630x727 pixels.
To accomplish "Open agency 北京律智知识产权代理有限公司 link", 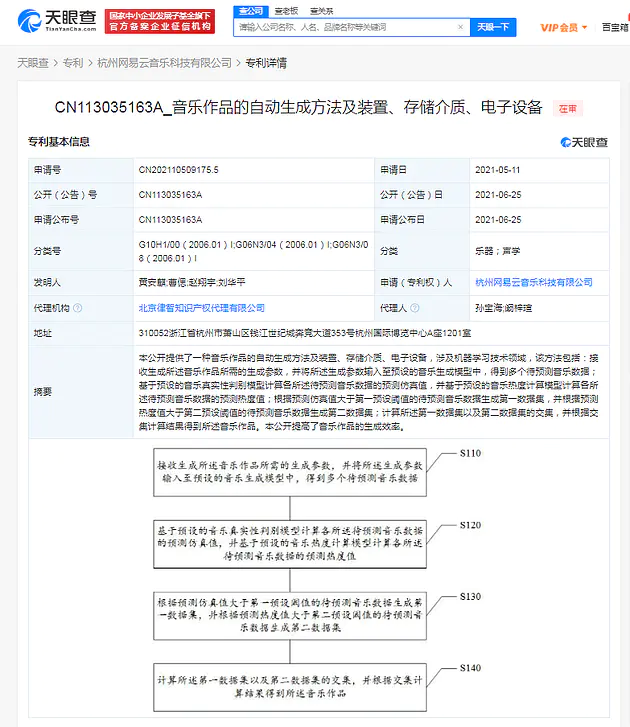I will point(202,308).
